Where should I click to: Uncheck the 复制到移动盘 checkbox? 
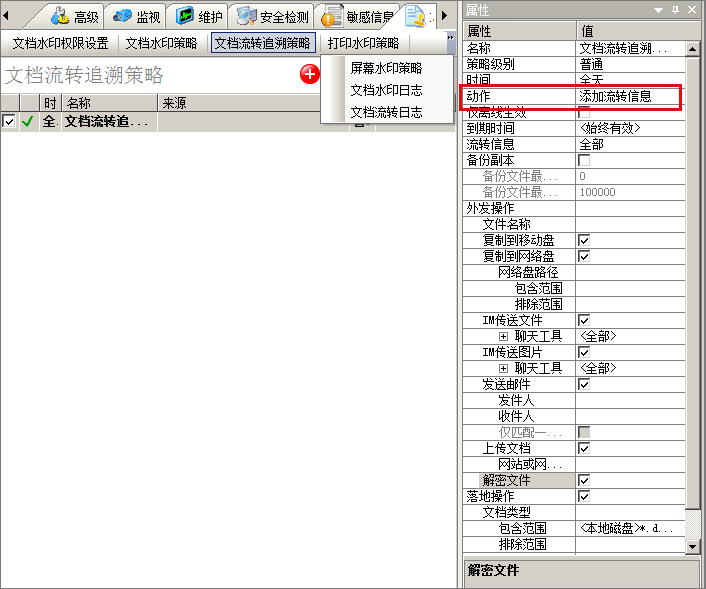(584, 241)
